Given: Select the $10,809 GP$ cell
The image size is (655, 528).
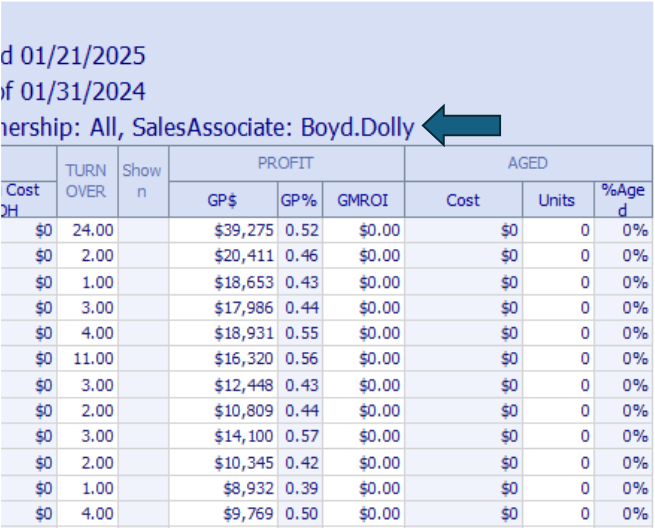Looking at the screenshot, I should (223, 411).
